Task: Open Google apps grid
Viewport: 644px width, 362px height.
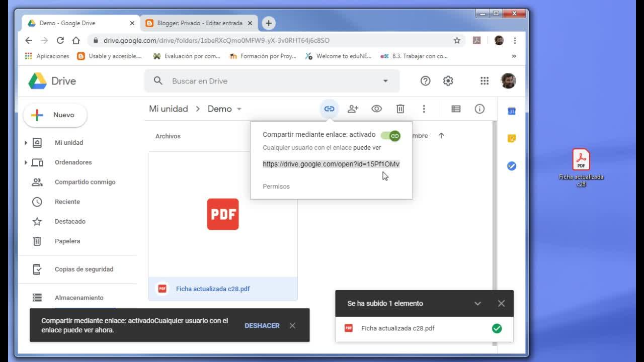Action: pos(485,81)
